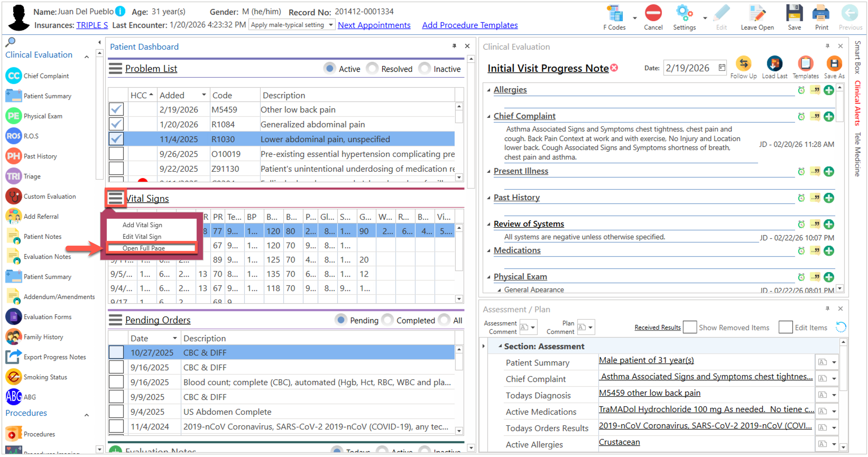Open the Next Appointments link
The height and width of the screenshot is (457, 868).
tap(374, 25)
